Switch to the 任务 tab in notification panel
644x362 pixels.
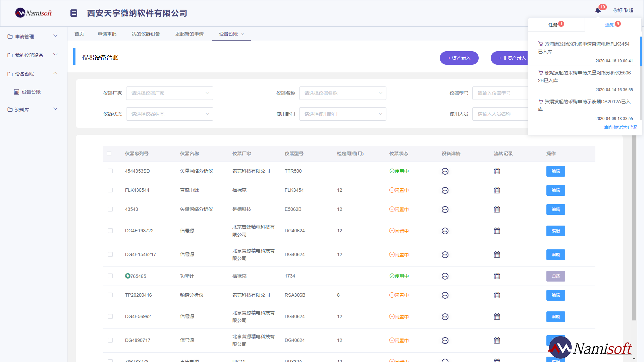[x=556, y=24]
